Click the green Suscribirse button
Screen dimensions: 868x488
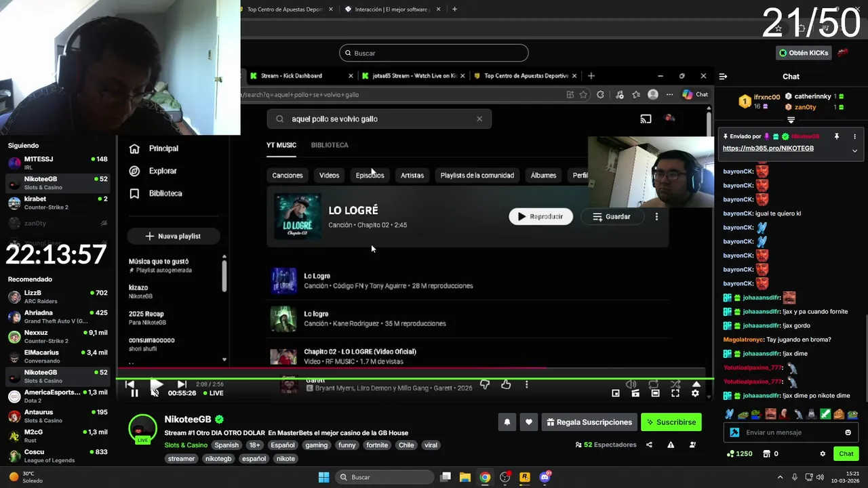coord(671,422)
